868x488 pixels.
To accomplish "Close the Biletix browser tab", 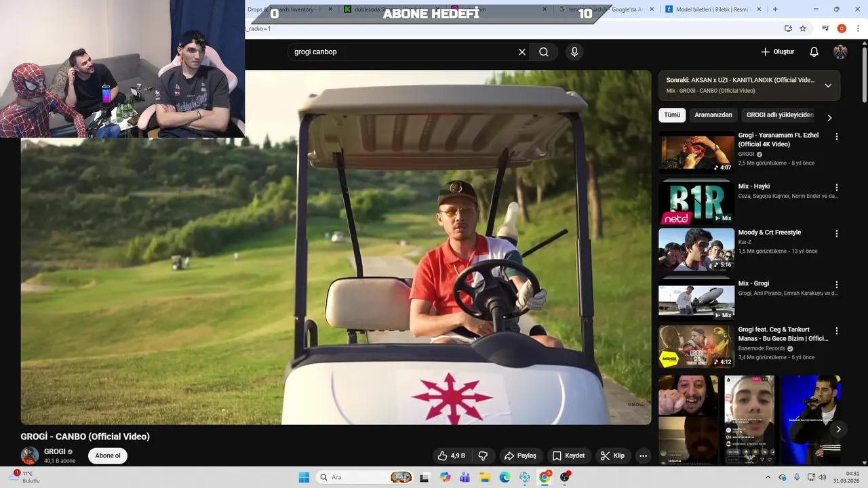I will pos(759,9).
